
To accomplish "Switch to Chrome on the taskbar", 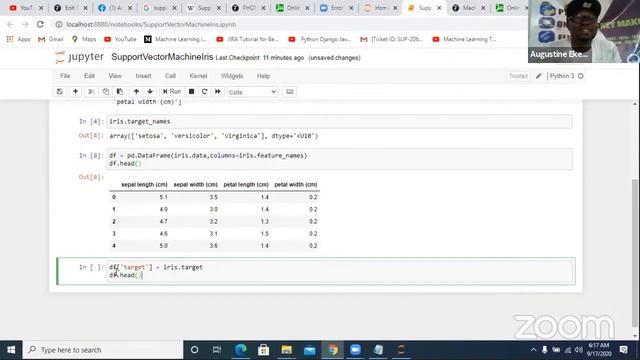I will coord(333,350).
